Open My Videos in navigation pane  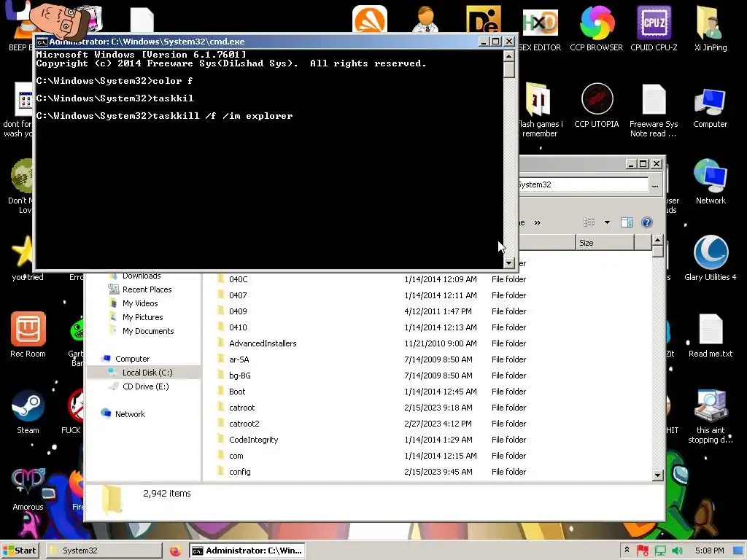click(139, 303)
